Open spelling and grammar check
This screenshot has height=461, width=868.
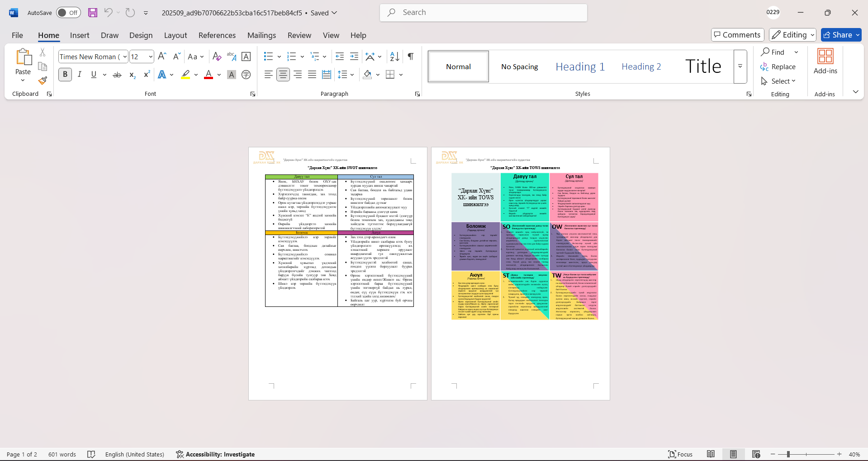(91, 454)
